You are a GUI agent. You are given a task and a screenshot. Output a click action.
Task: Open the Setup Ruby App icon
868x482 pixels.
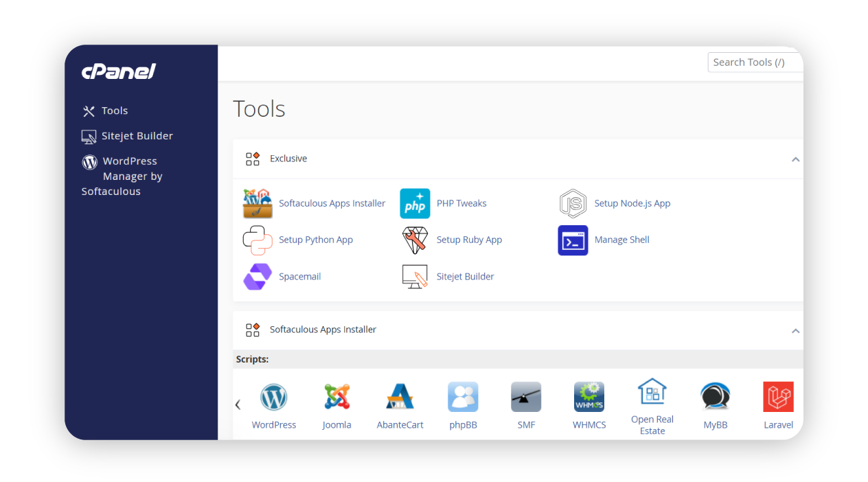click(x=415, y=240)
